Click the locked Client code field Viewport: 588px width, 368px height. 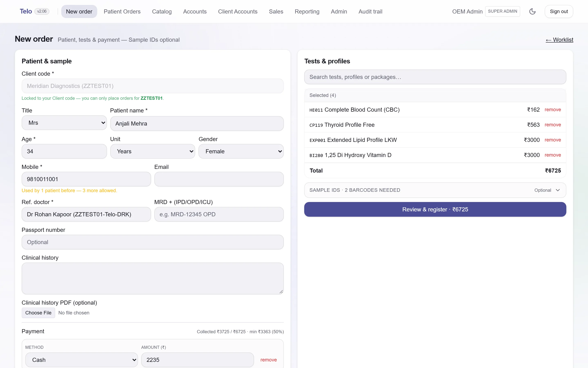point(153,86)
